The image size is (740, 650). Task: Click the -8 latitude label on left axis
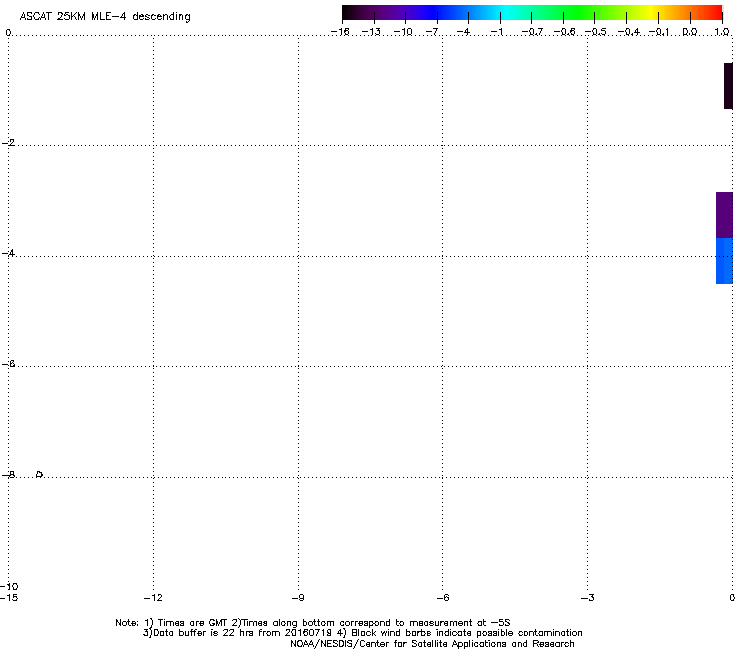pos(8,475)
